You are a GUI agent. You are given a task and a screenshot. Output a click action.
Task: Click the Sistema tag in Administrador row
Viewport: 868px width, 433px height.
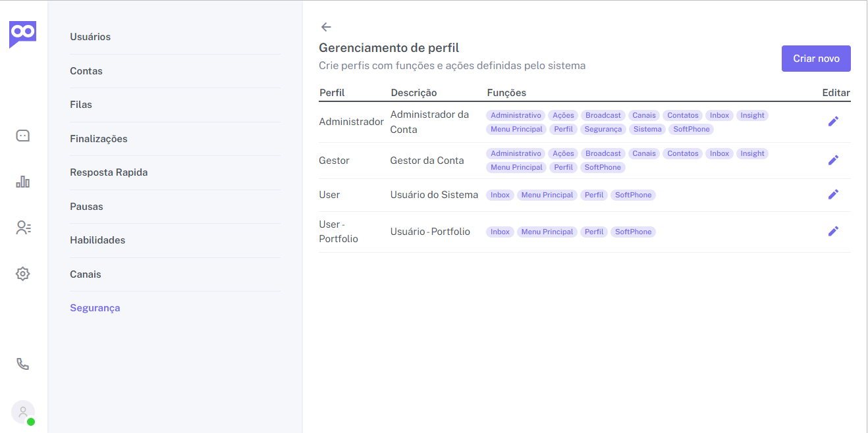tap(647, 129)
